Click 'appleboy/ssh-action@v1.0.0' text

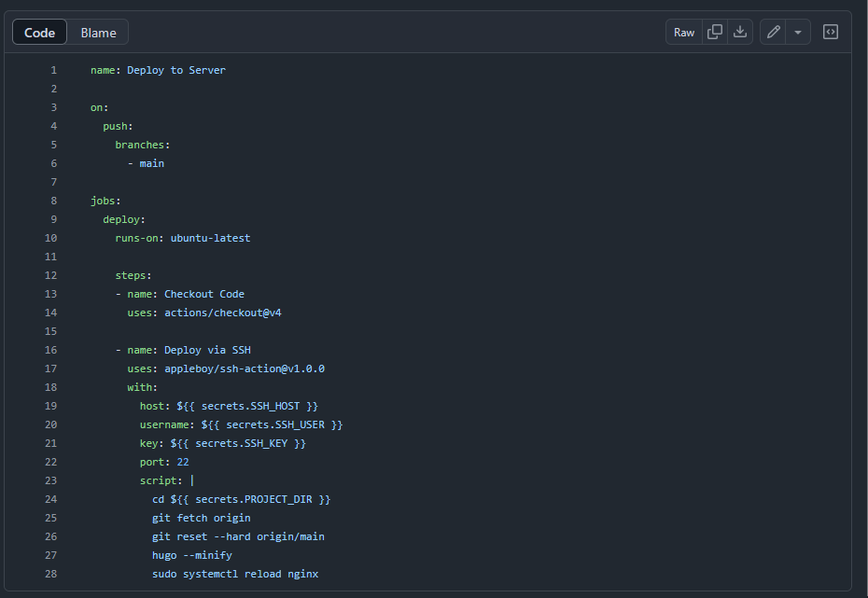click(245, 369)
